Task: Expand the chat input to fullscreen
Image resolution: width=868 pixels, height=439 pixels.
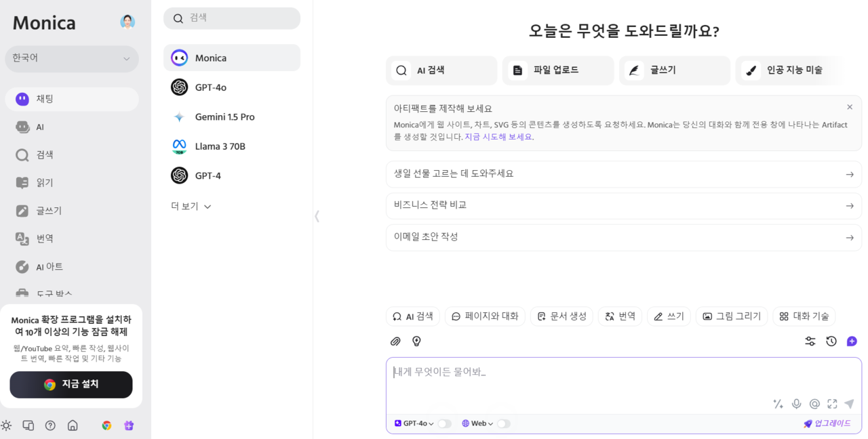Action: [832, 404]
